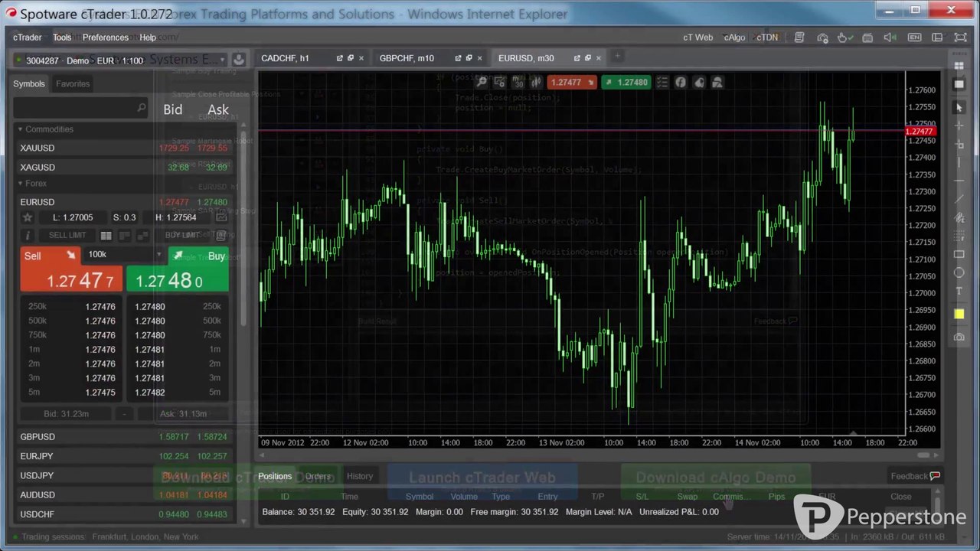Viewport: 980px width, 551px height.
Task: Add a new chart tab with plus
Action: pyautogui.click(x=619, y=56)
